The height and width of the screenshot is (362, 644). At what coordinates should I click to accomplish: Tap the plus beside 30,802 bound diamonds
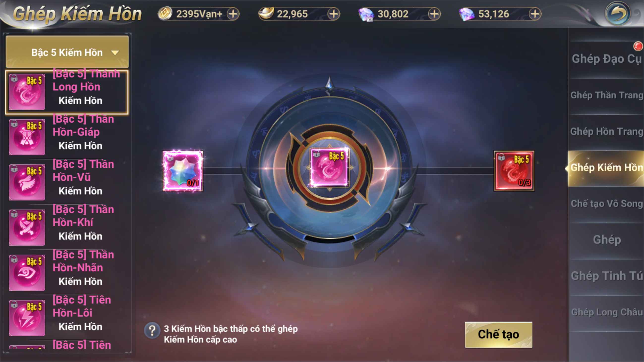pyautogui.click(x=434, y=14)
